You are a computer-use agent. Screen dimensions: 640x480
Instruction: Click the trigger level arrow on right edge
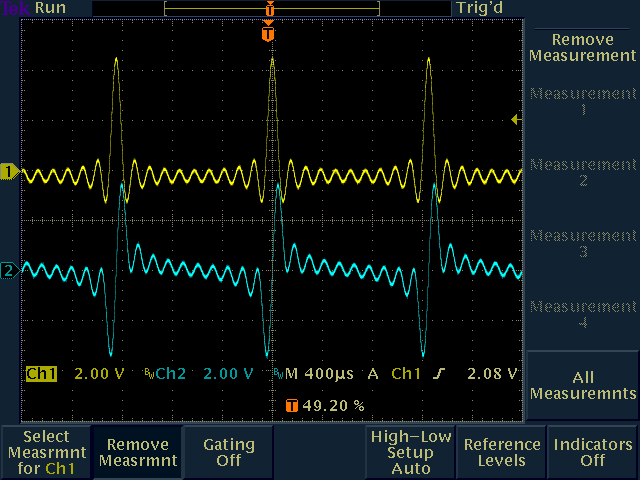pyautogui.click(x=516, y=120)
